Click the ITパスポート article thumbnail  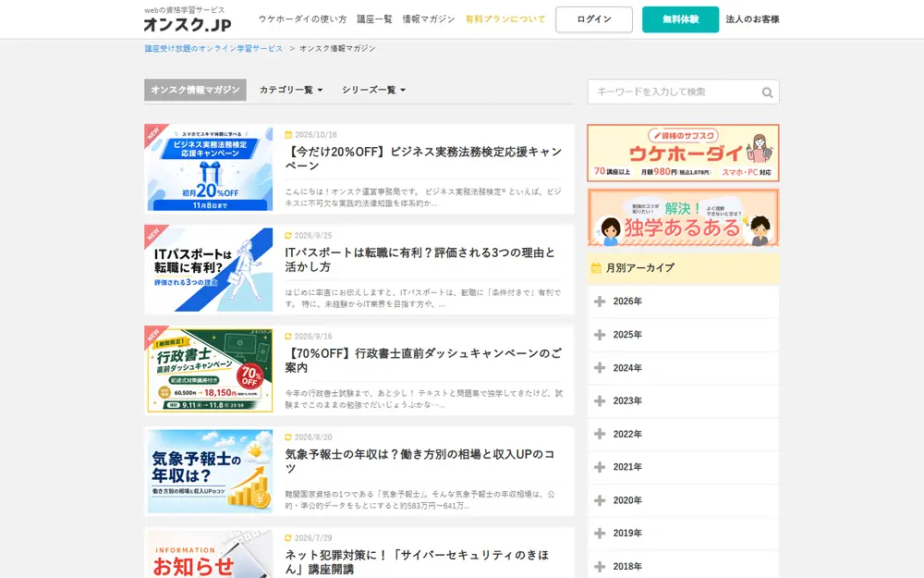[x=210, y=269]
